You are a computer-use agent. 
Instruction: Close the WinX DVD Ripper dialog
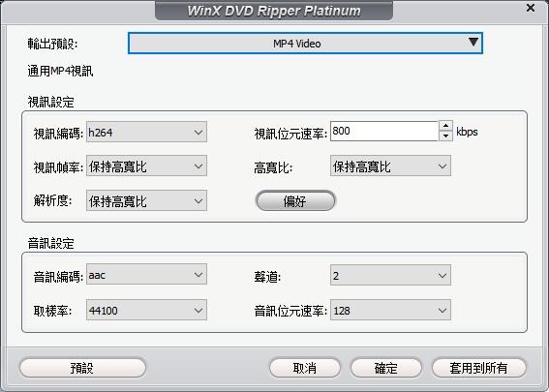(x=531, y=8)
